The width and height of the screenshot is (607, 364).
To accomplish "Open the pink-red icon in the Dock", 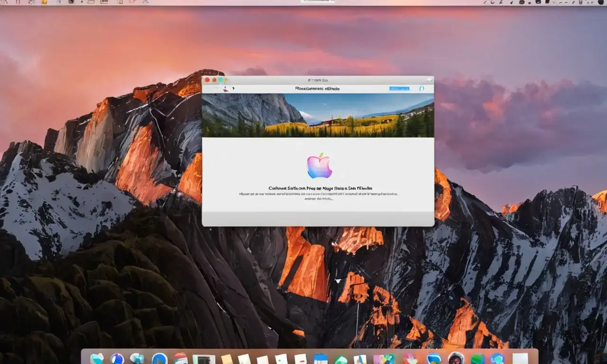I will (x=410, y=359).
